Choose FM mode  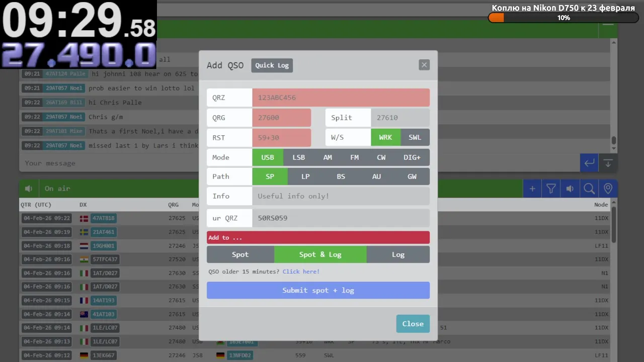pos(355,157)
